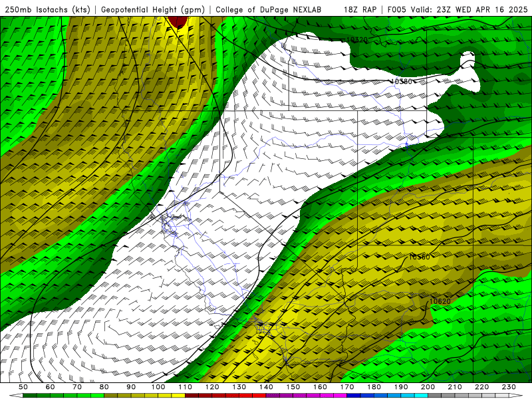
Task: Click the bright yellow swatch left of 110
Action: pos(178,396)
